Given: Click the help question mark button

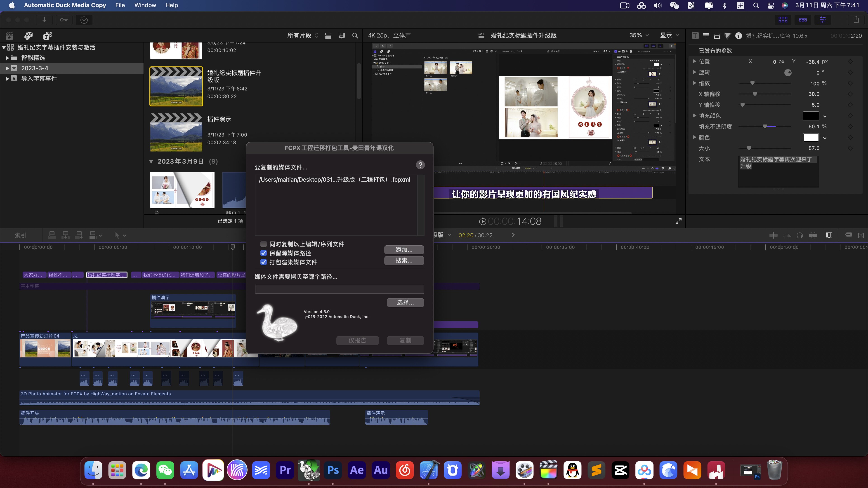Looking at the screenshot, I should pos(420,165).
